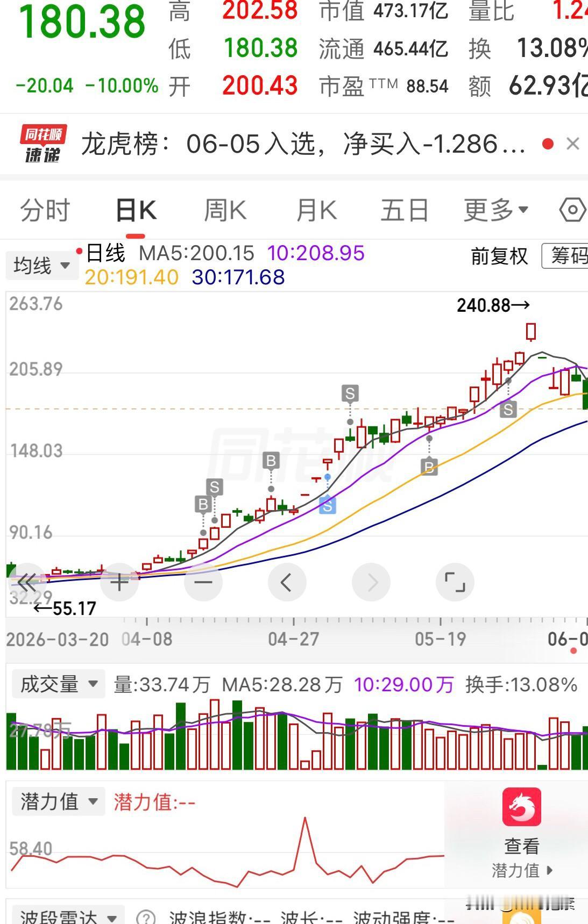Tap the S marker near 205.89 level
Screen dimensions: 588x924
[x=508, y=410]
